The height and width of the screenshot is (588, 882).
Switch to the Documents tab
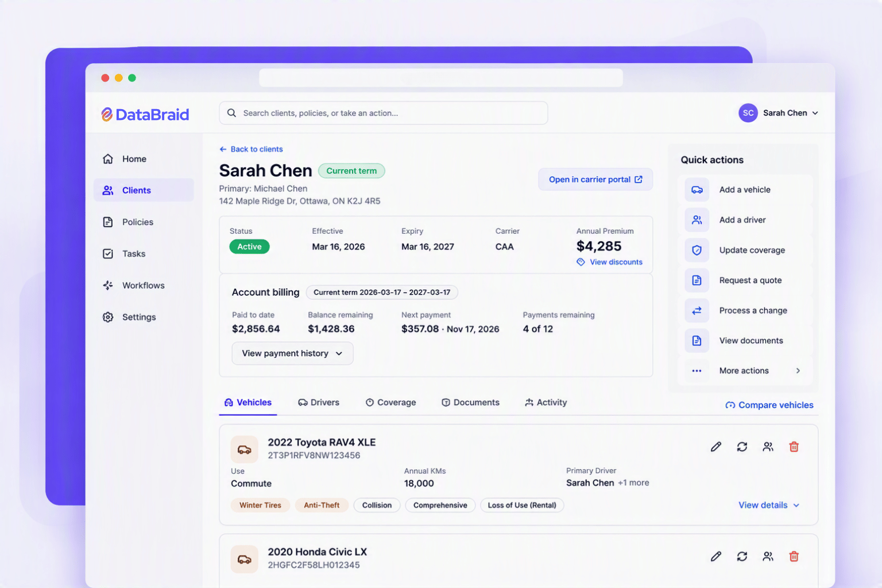coord(470,403)
